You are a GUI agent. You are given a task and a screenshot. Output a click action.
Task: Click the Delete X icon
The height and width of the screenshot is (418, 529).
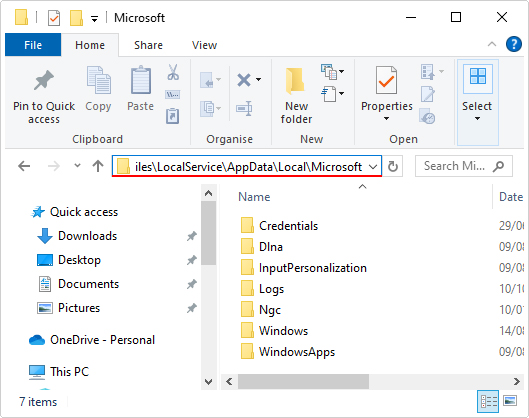point(244,80)
